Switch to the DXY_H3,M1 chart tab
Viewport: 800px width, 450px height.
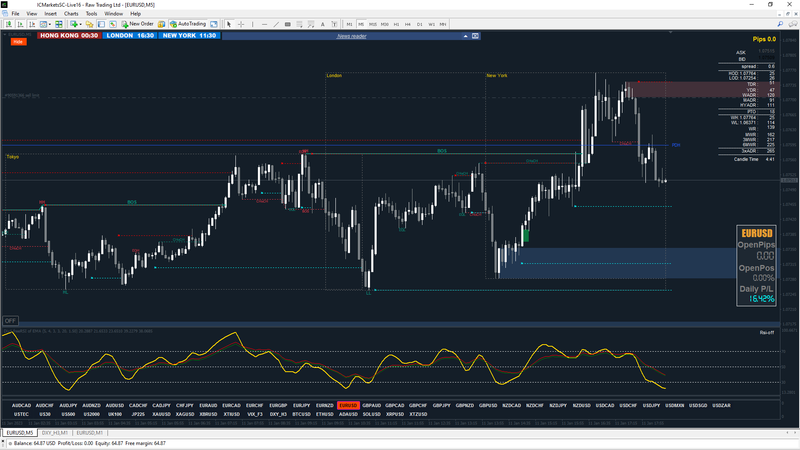point(55,433)
